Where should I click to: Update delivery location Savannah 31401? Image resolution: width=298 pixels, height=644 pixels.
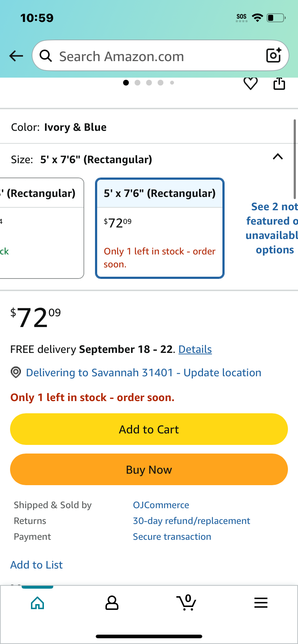pos(144,373)
